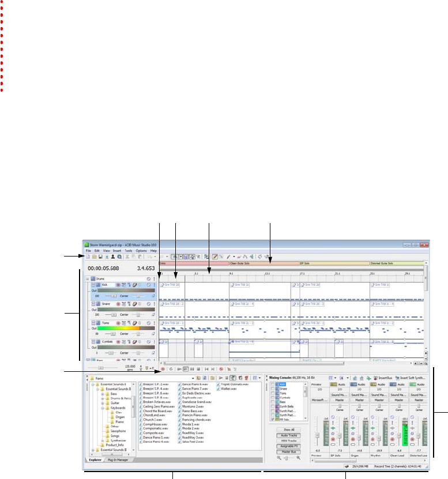Open the Insert menu
Viewport: 448px width, 479px height.
(117, 251)
